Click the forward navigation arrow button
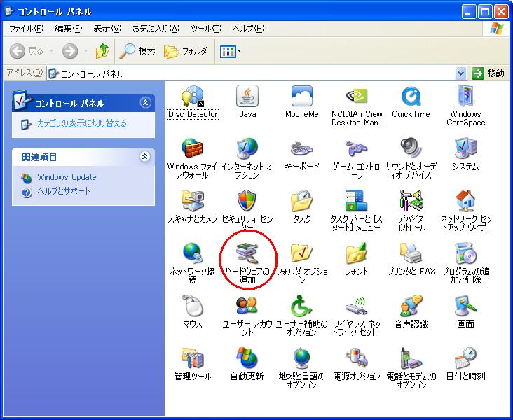The width and height of the screenshot is (513, 420). (70, 51)
